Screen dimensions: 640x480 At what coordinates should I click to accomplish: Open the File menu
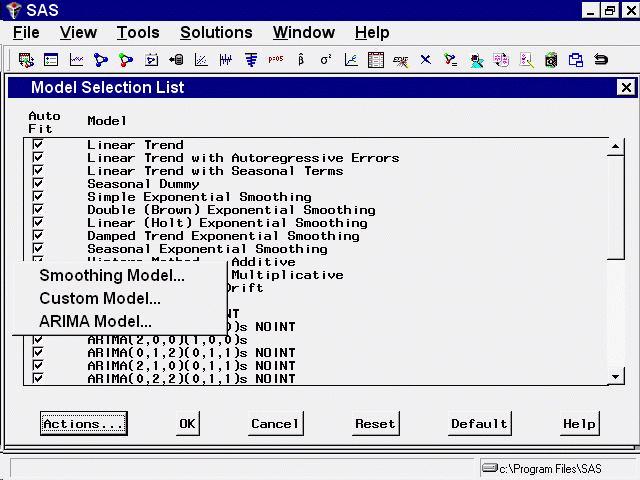26,33
